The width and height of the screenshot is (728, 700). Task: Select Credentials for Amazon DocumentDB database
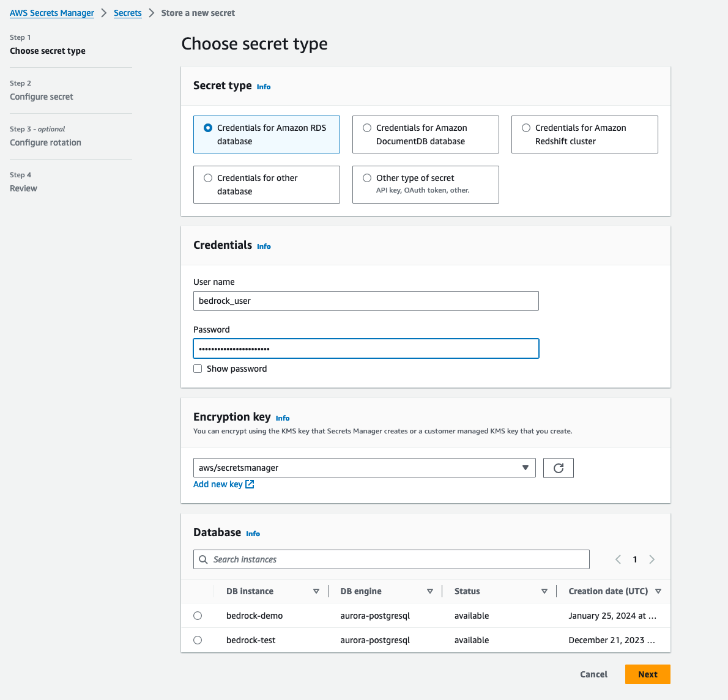pos(426,134)
